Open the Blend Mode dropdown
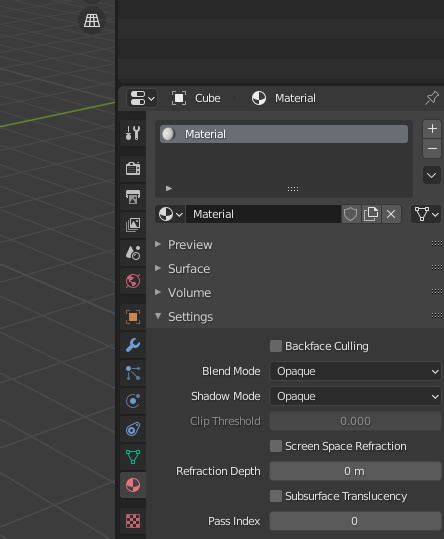Screen dimensions: 444x539 355,371
